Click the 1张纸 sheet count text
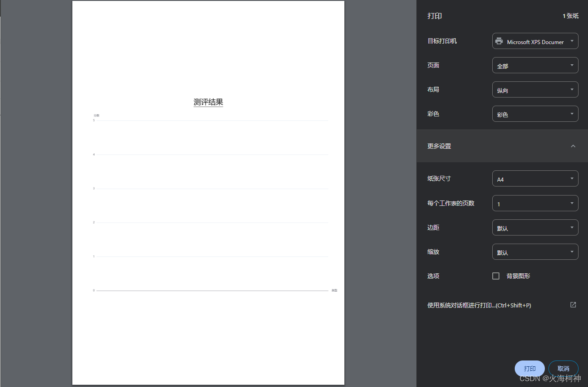The width and height of the screenshot is (588, 387). point(570,16)
